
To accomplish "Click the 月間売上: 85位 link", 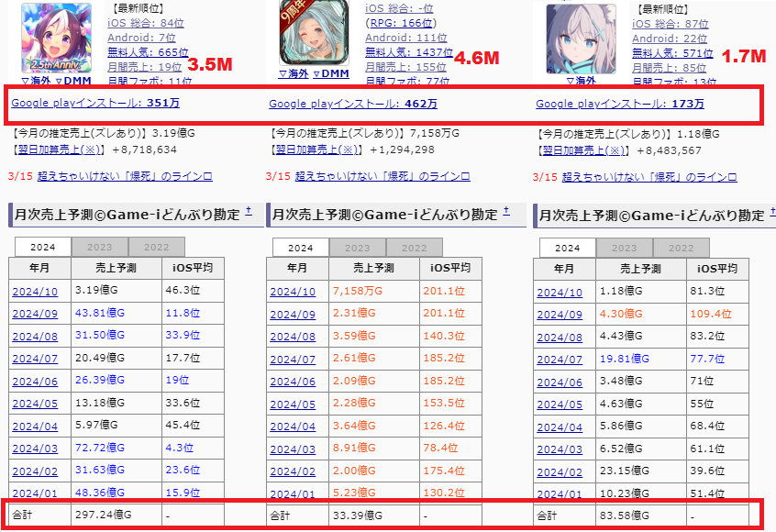I will [x=669, y=68].
